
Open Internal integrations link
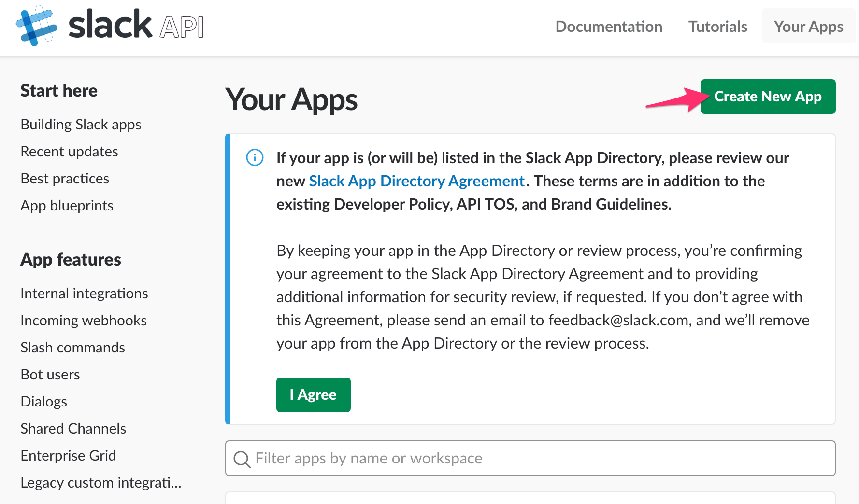(x=84, y=294)
